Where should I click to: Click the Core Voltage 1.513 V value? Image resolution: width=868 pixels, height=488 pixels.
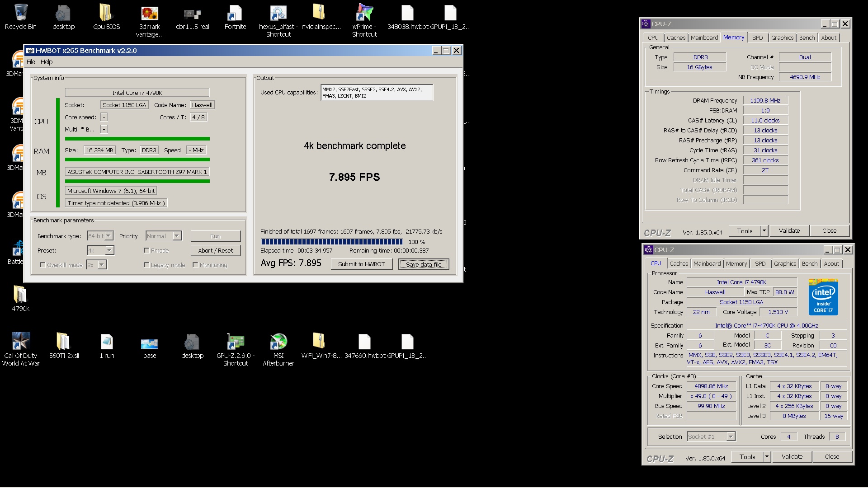778,312
